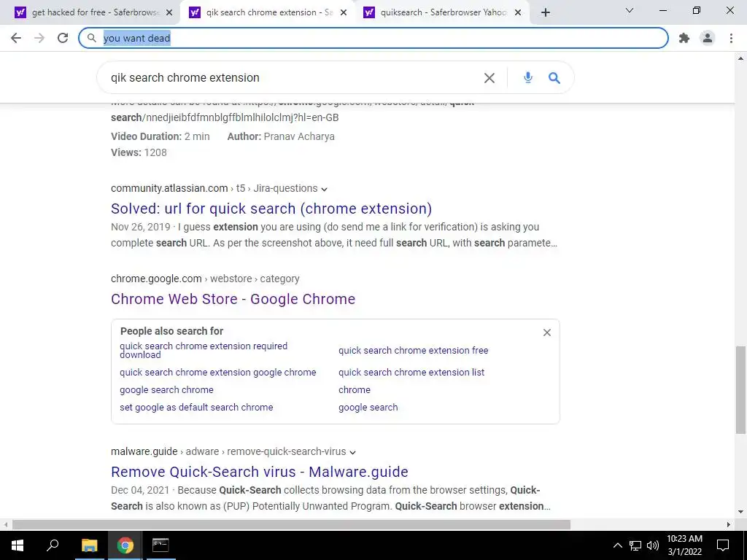This screenshot has height=560, width=747.
Task: Go back with the browser back arrow
Action: tap(16, 38)
